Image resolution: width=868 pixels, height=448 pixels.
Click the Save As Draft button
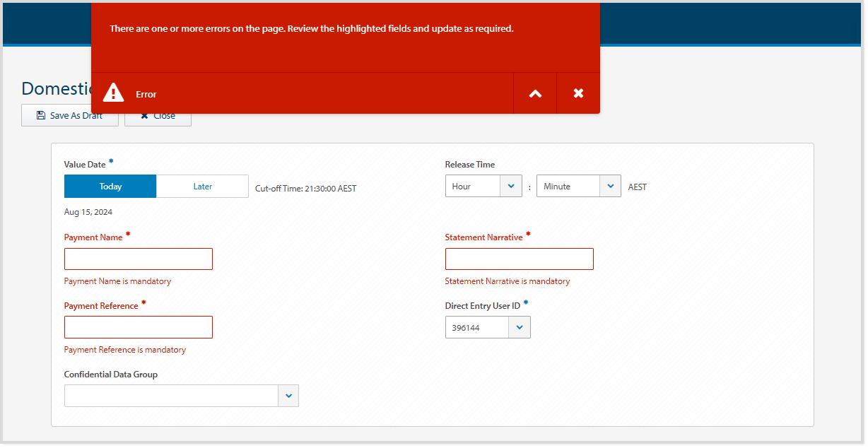tap(69, 115)
